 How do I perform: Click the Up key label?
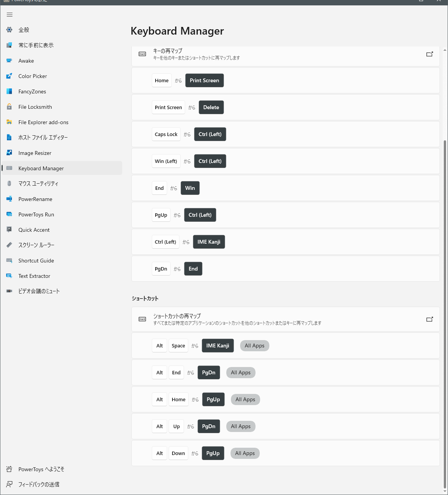coord(176,426)
